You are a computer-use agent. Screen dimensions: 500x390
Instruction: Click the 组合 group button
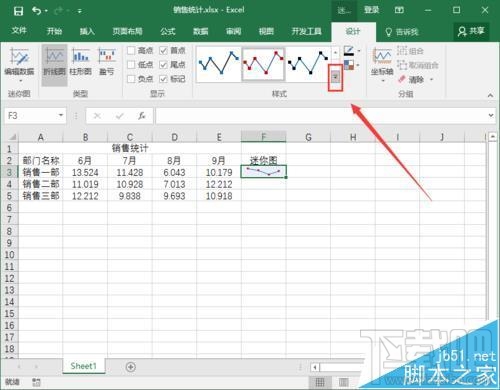410,51
